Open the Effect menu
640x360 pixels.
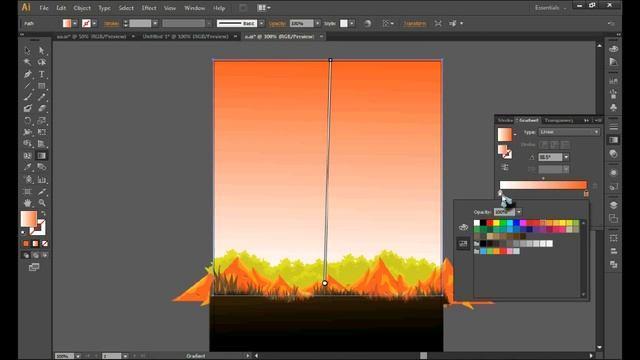pyautogui.click(x=149, y=8)
